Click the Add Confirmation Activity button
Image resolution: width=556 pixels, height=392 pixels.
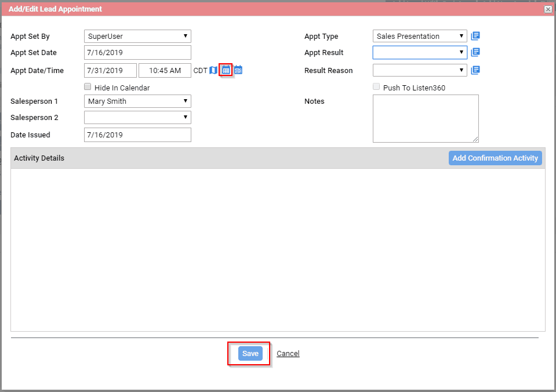495,158
